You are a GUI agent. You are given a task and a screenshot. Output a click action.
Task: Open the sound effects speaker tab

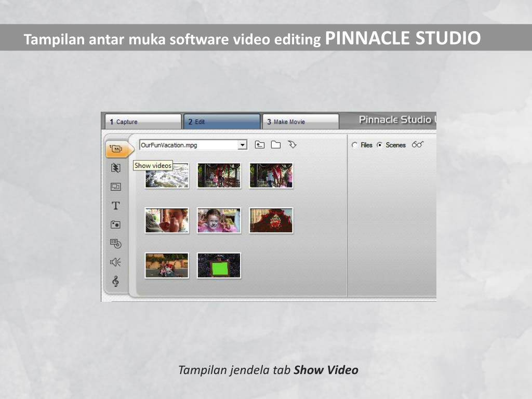coord(115,262)
